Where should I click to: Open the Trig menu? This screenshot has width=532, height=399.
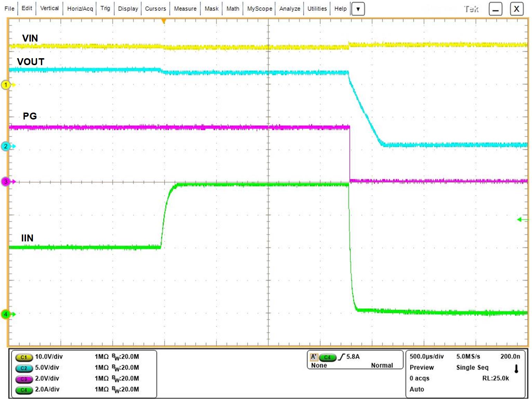tap(105, 8)
